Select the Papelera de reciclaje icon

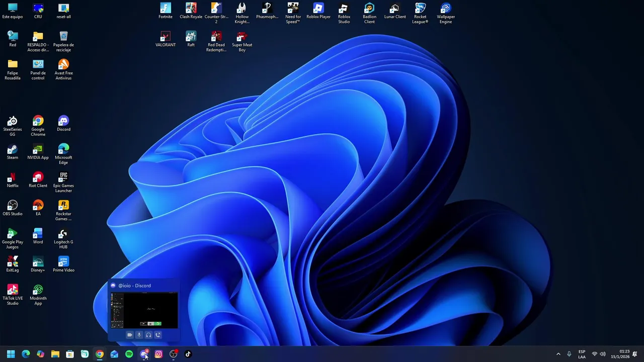click(x=63, y=41)
